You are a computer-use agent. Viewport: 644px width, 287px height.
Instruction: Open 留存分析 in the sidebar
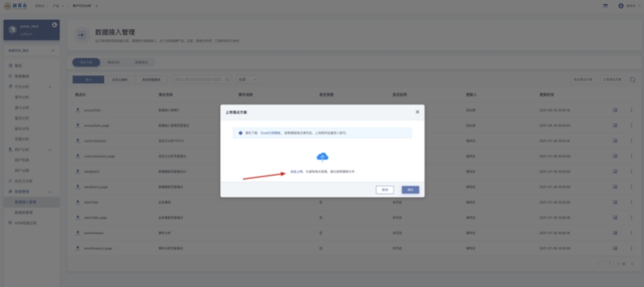[22, 118]
